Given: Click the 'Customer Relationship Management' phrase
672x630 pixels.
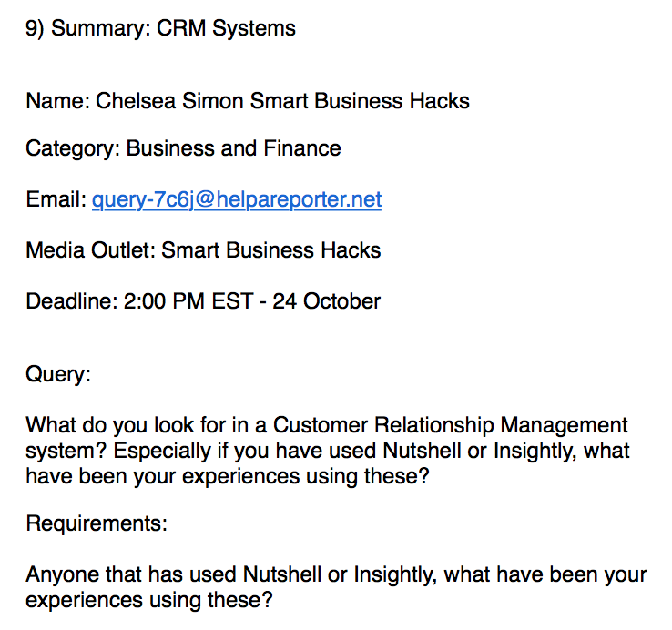Looking at the screenshot, I should (451, 425).
